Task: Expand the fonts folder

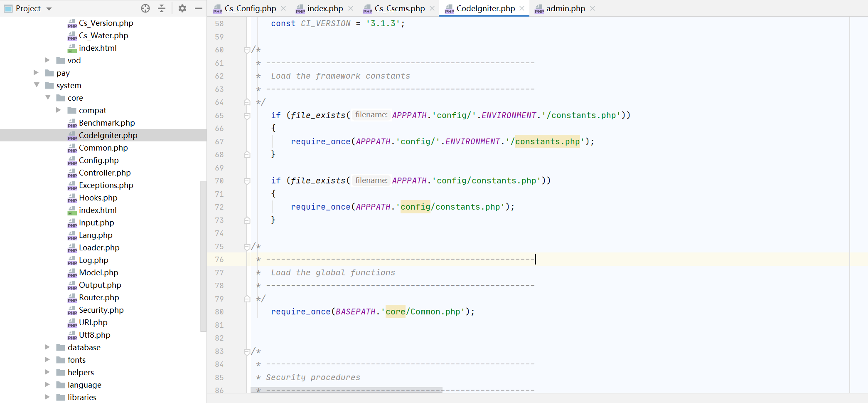Action: [x=47, y=360]
